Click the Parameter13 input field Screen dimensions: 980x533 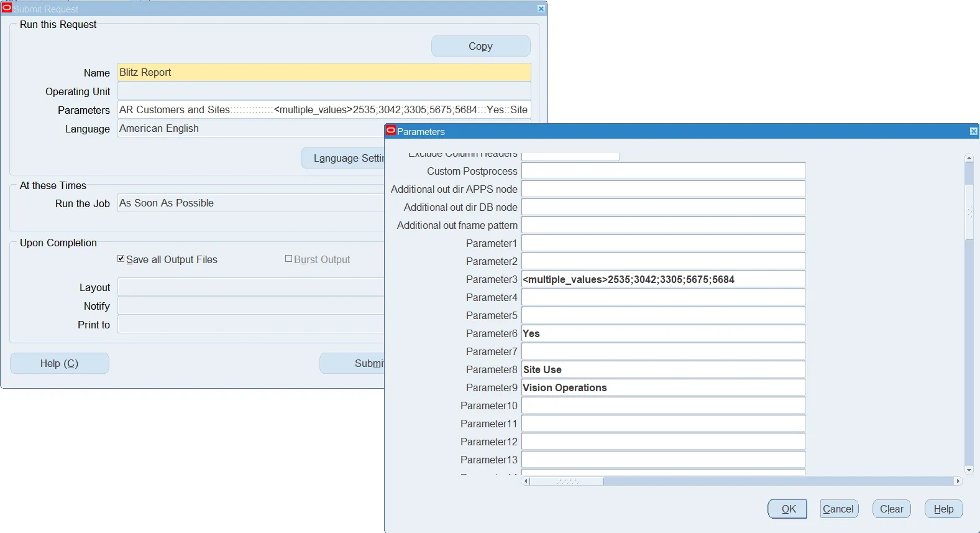coord(664,460)
